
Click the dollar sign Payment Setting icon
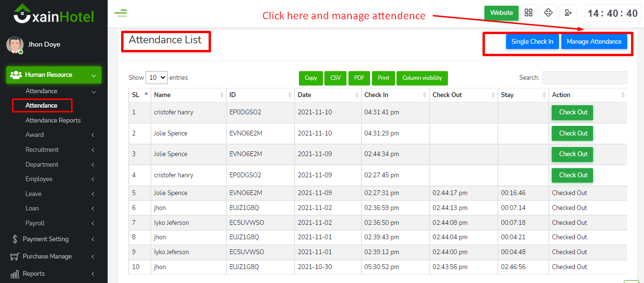pyautogui.click(x=15, y=239)
